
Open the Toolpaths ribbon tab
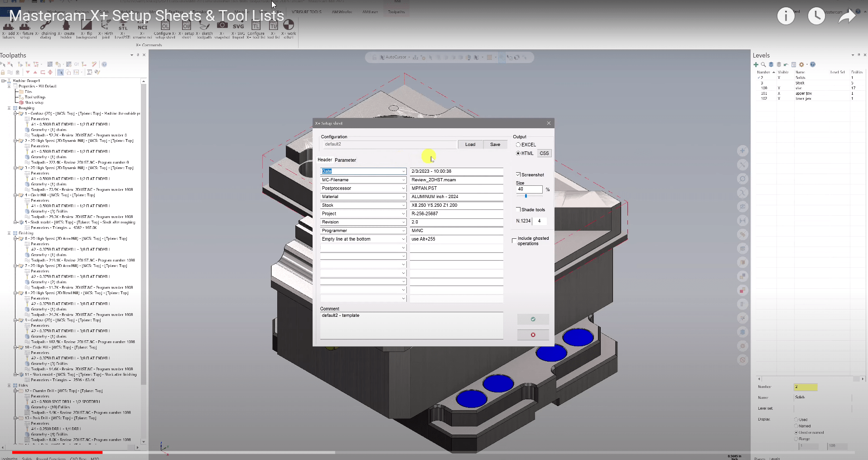coord(396,12)
